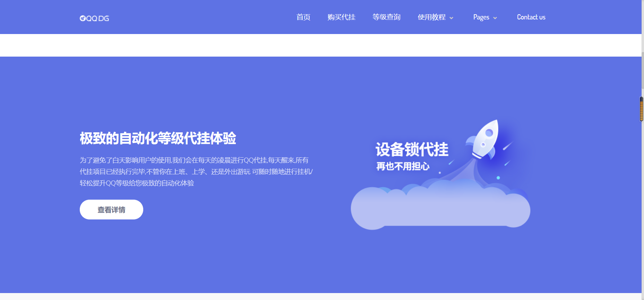This screenshot has height=300, width=644.
Task: Expand the Pages dropdown menu
Action: (x=481, y=17)
